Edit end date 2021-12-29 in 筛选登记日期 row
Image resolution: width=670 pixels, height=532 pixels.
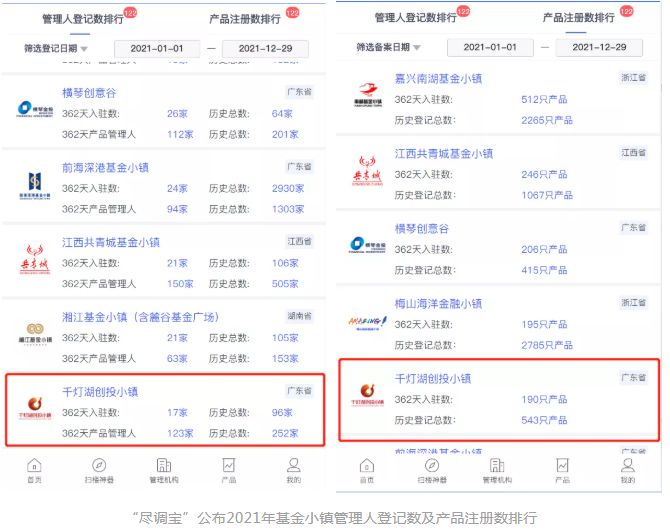(x=265, y=49)
